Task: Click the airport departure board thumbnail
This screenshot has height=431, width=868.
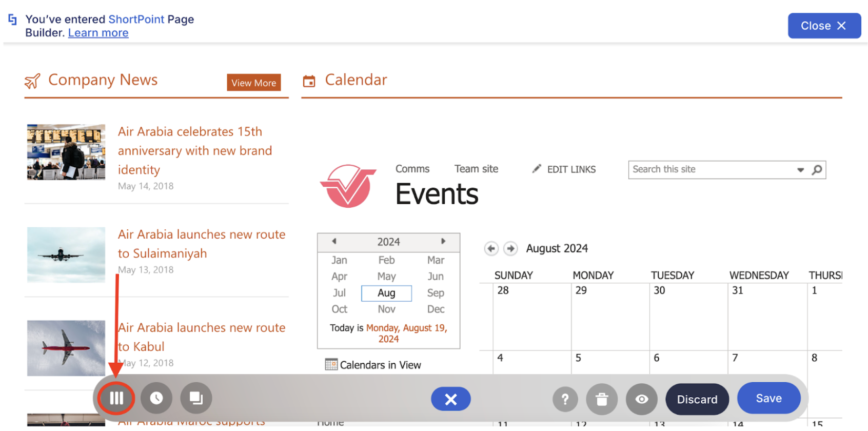Action: (x=66, y=152)
